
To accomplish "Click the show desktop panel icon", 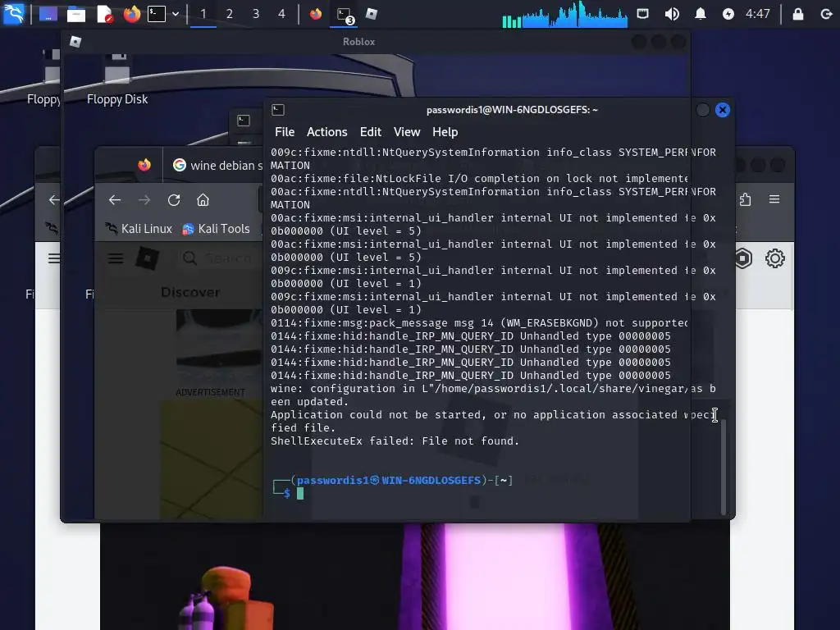I will point(48,13).
